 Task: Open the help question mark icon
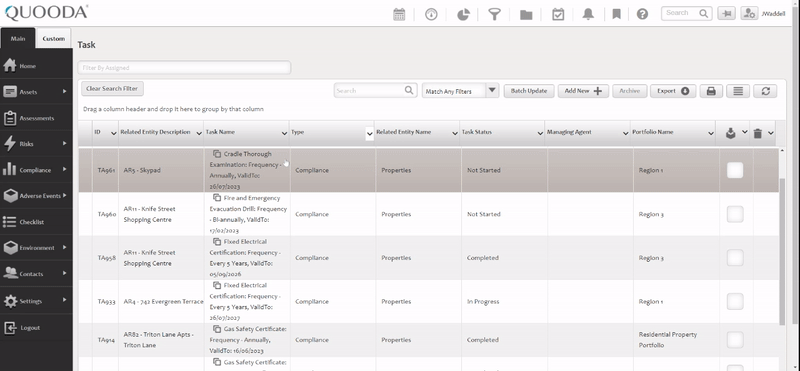[642, 14]
